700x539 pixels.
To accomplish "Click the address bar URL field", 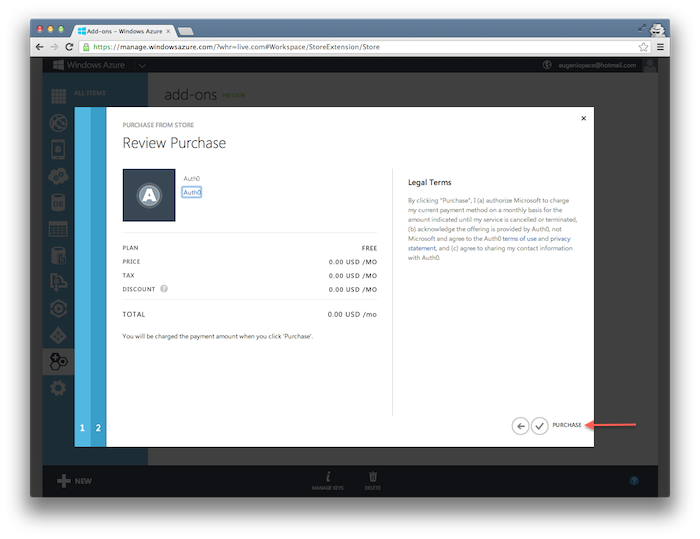I will click(x=365, y=47).
